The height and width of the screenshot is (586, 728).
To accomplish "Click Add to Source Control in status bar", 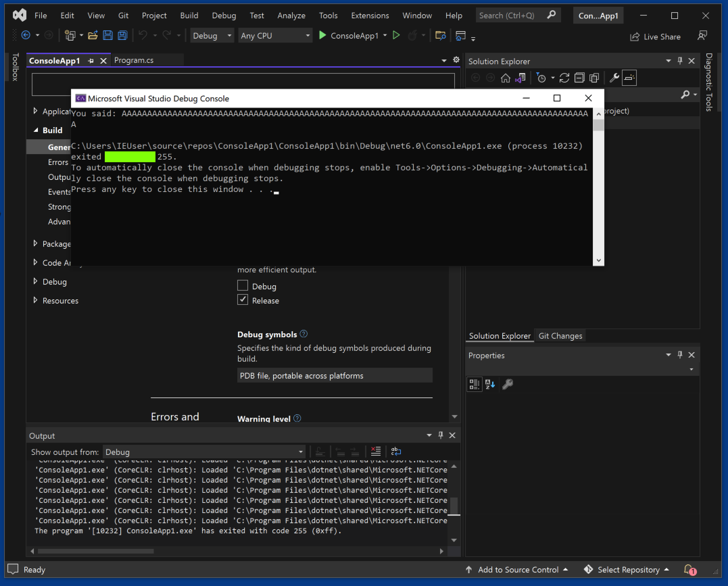I will pos(516,570).
